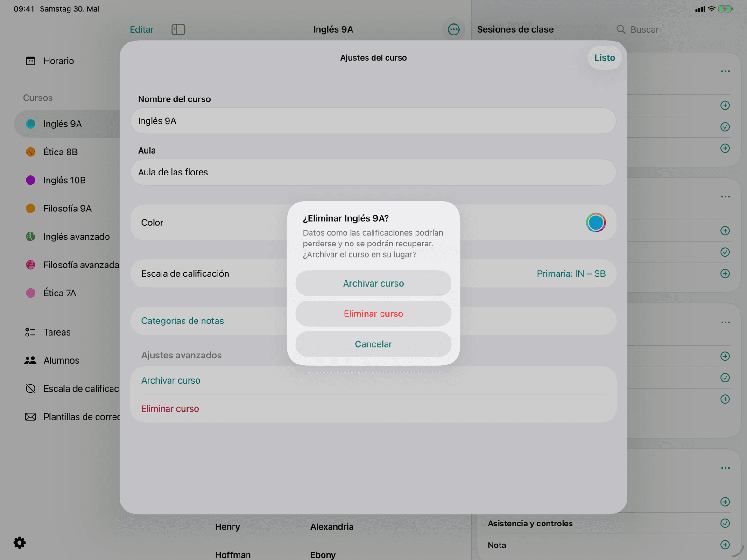
Task: Select student name Henry
Action: (x=227, y=527)
